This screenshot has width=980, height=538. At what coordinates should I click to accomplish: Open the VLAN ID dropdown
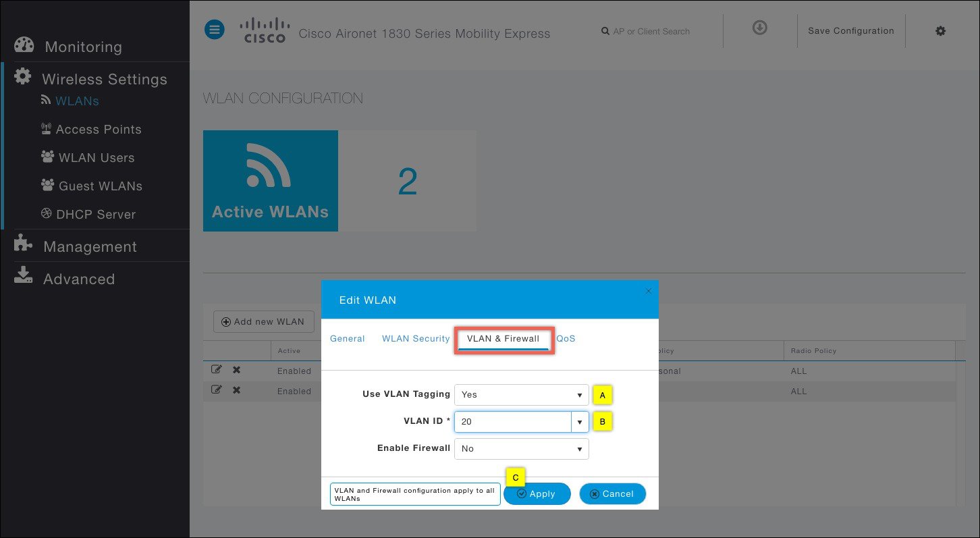coord(579,421)
